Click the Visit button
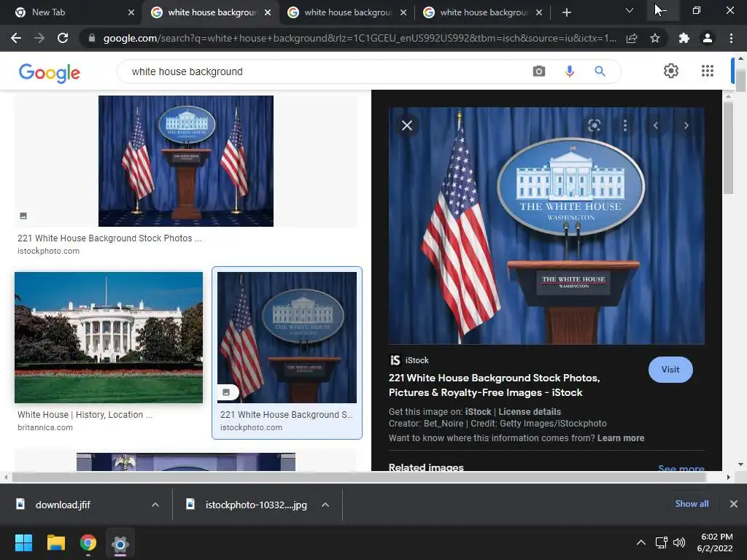747x560 pixels. (670, 370)
